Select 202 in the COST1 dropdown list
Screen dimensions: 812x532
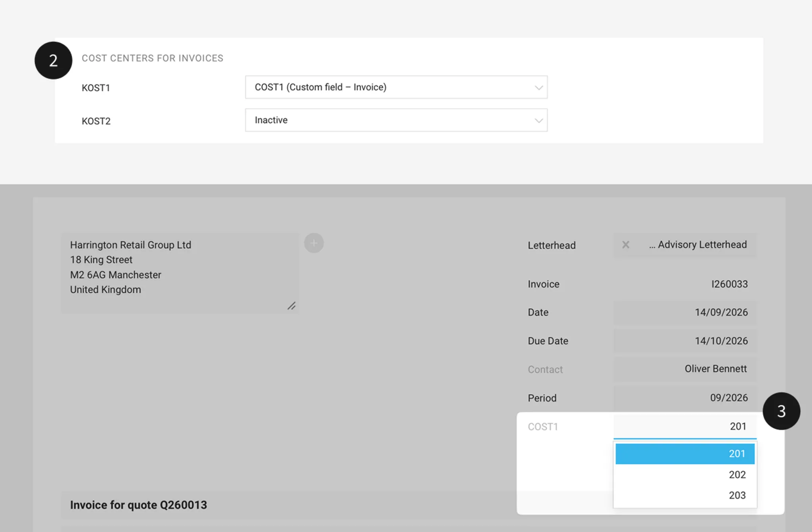[x=685, y=475]
